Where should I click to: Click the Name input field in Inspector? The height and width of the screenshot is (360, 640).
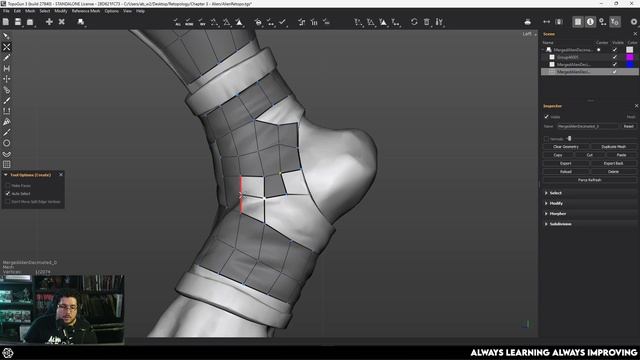click(x=588, y=127)
